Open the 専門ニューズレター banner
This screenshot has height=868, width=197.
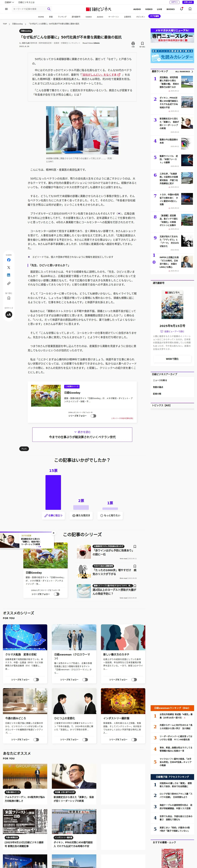pos(172,35)
